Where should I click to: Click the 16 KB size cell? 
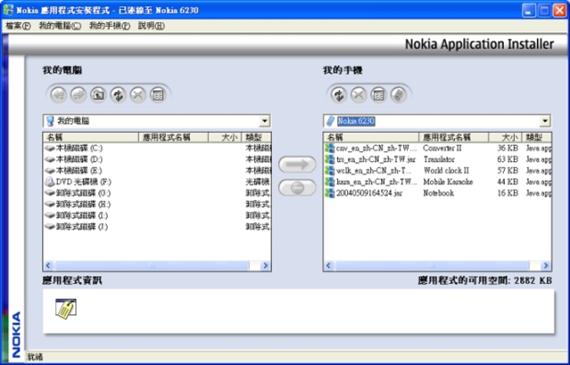[x=507, y=193]
